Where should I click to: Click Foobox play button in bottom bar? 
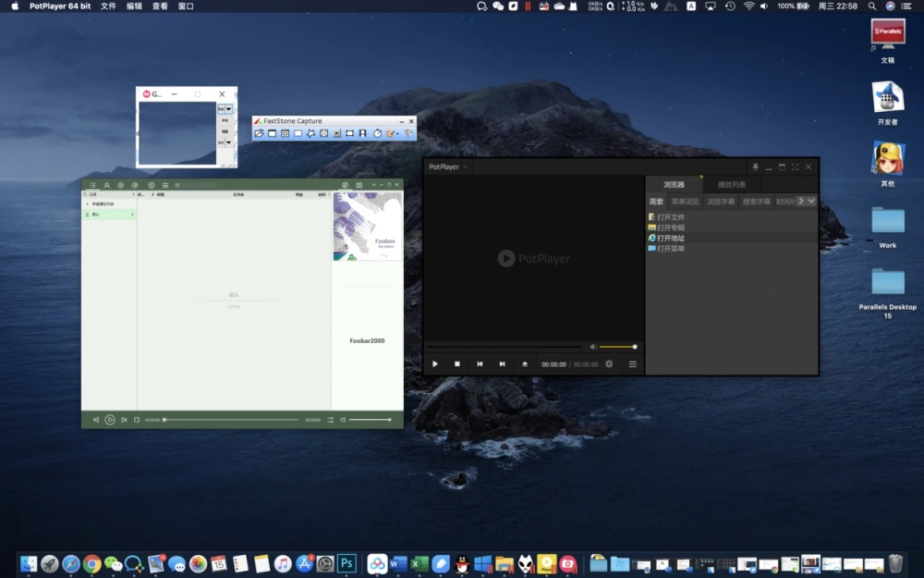click(110, 420)
